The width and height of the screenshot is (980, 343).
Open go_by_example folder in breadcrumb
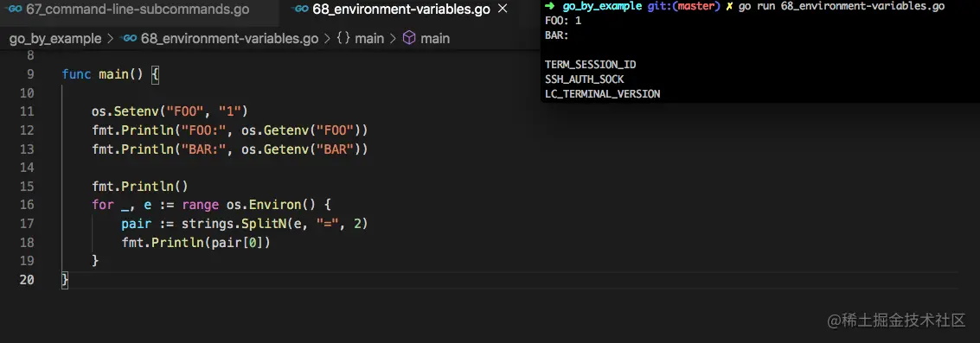[55, 39]
